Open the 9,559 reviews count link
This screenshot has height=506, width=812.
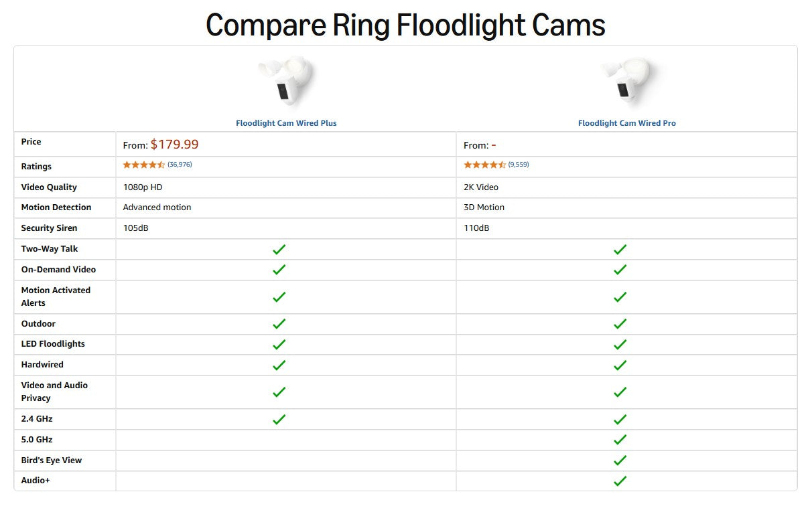pos(519,165)
